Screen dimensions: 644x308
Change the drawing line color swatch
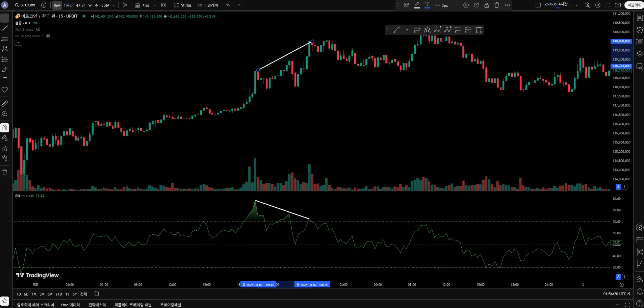coord(417,5)
